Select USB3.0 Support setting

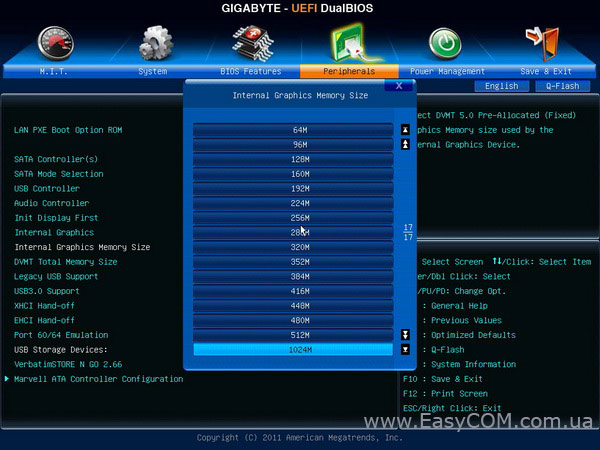(47, 291)
